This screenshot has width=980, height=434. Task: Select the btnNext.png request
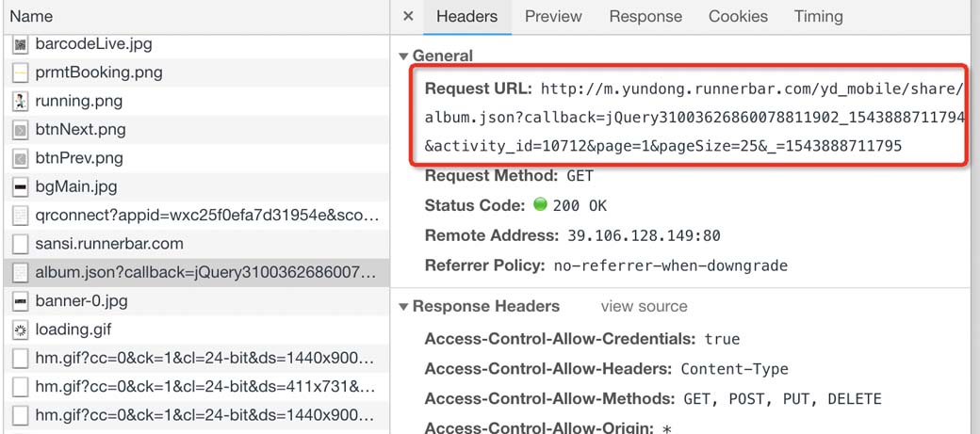[x=196, y=130]
